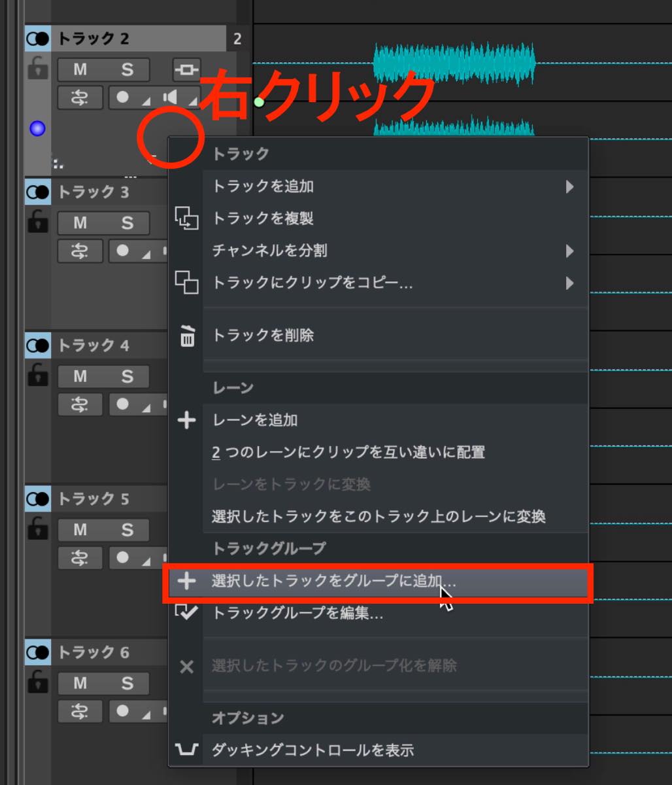
Task: Mute トラック 2 with its M button
Action: pos(80,69)
